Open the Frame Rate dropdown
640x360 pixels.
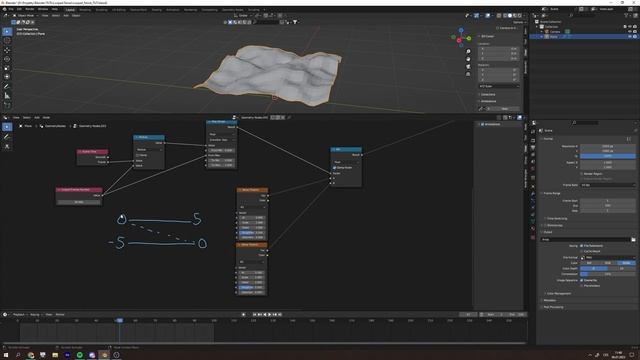(x=608, y=185)
